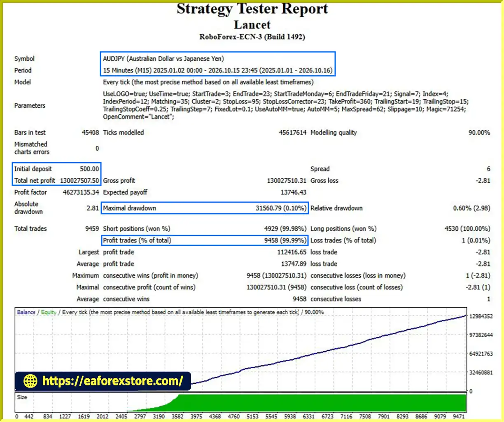Click "AUDJPY (Australian Dollar vs Japanese Yen)" symbol value
504x422 pixels.
point(163,58)
